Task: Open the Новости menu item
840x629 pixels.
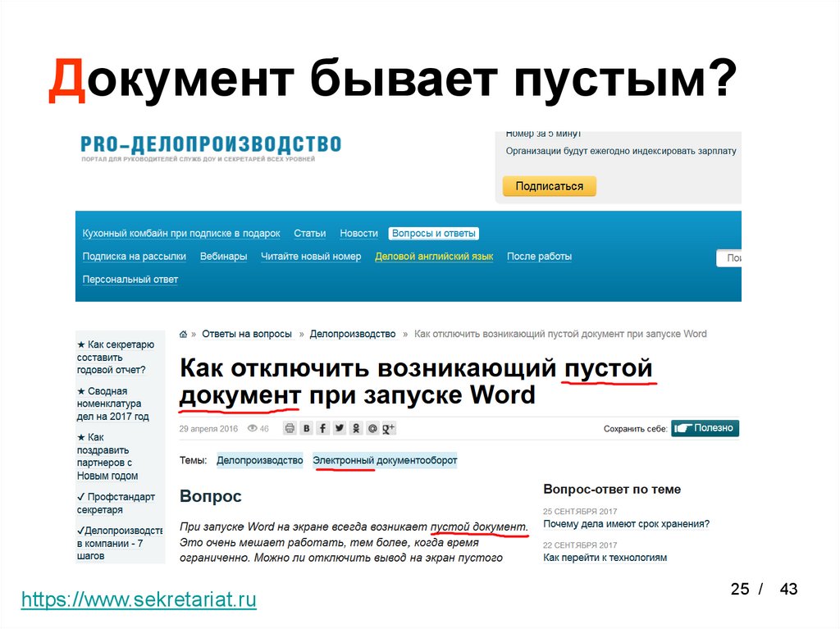Action: tap(359, 234)
